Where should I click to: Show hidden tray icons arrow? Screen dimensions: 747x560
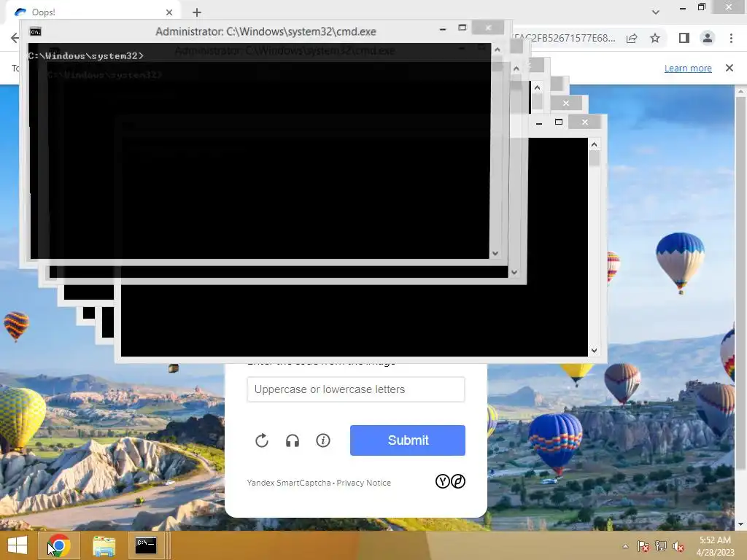point(625,546)
